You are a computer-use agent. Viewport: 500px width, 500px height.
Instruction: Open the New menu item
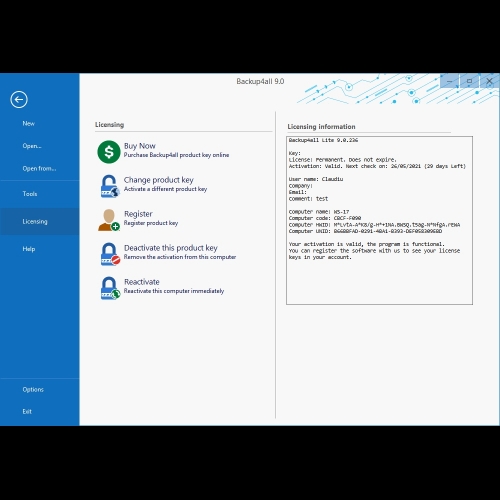tap(29, 123)
